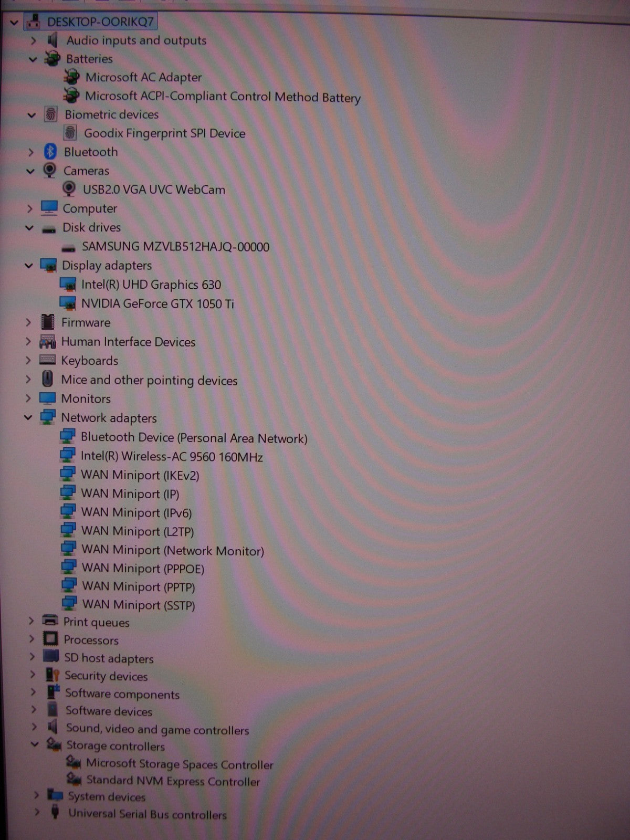The width and height of the screenshot is (630, 840).
Task: Click the Keyboards category icon
Action: [x=47, y=360]
